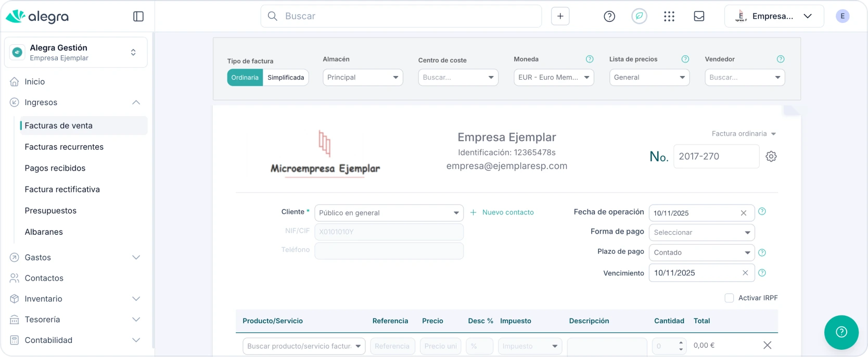Switch the Alegra Gestión product selector
This screenshot has height=357, width=868.
76,53
